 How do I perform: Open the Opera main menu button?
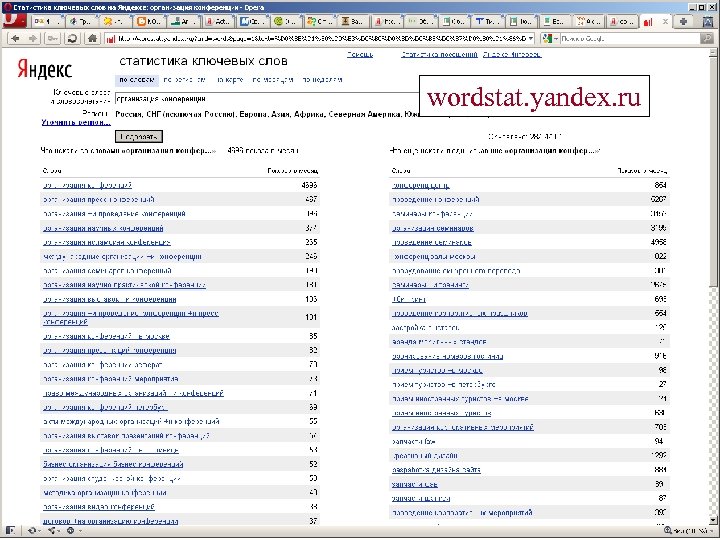[x=14, y=21]
